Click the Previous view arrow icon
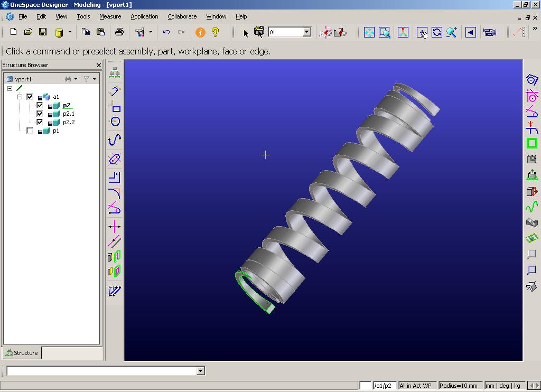The image size is (541, 392). tap(471, 32)
